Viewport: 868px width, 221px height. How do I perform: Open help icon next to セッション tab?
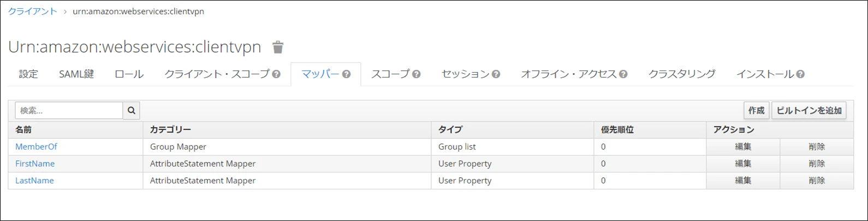point(496,74)
